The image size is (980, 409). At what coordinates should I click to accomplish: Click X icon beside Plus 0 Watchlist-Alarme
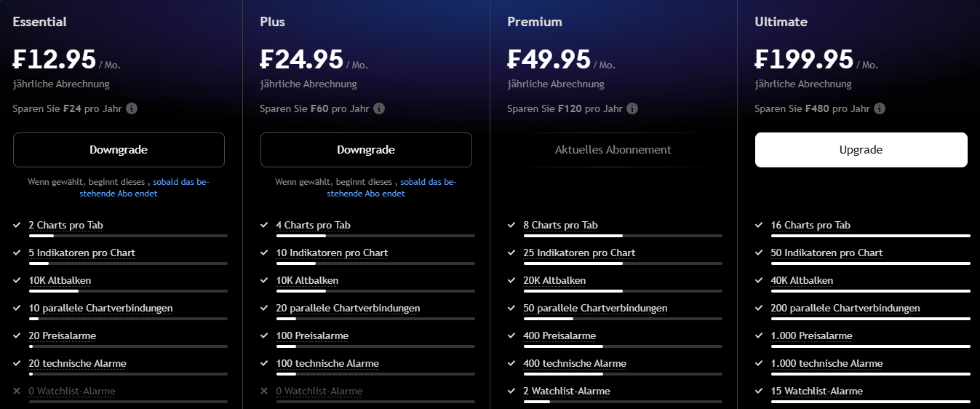coord(264,391)
